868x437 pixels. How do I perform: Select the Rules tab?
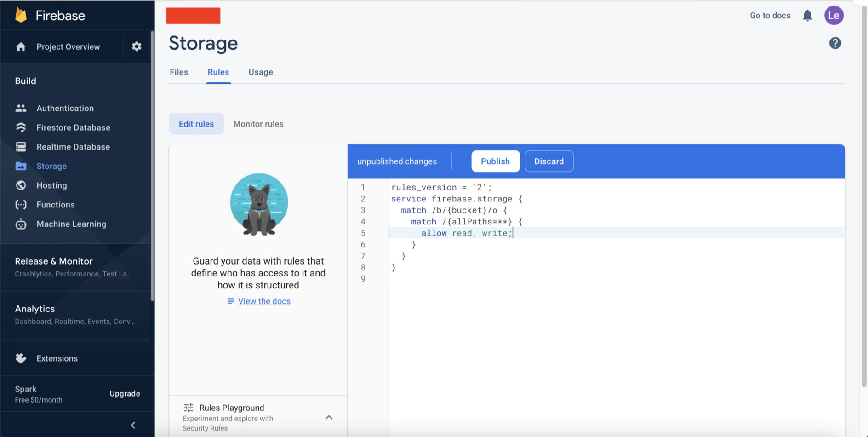[x=218, y=72]
